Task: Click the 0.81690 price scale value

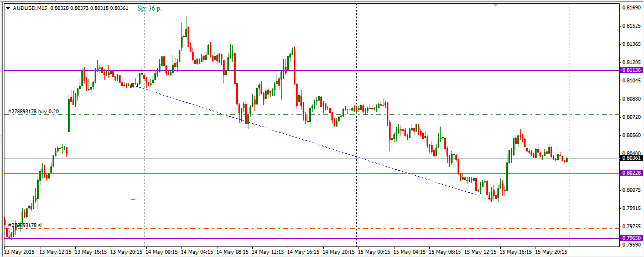Action: click(x=632, y=7)
